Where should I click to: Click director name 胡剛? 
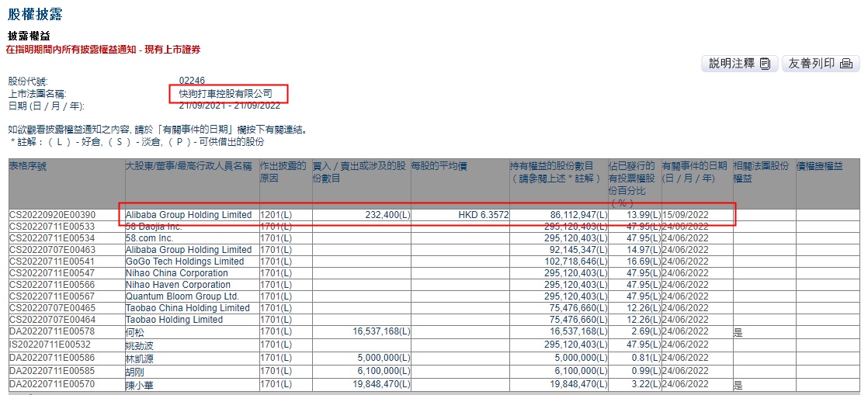134,371
